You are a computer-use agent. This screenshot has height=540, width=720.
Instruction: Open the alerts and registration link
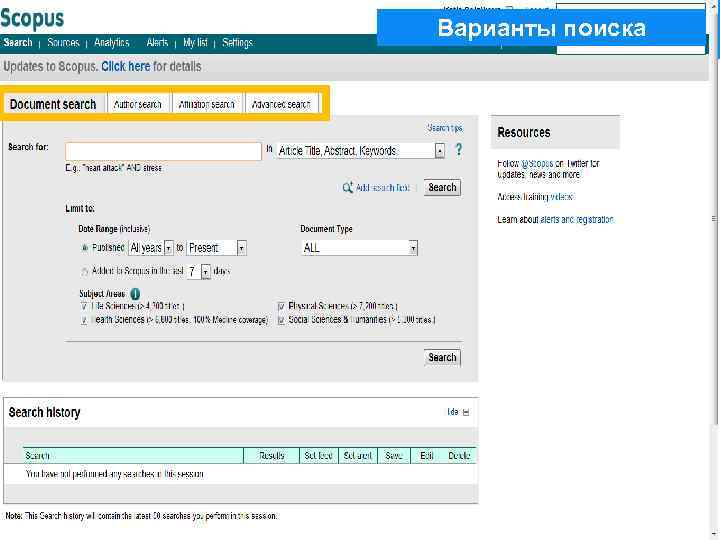pyautogui.click(x=577, y=219)
